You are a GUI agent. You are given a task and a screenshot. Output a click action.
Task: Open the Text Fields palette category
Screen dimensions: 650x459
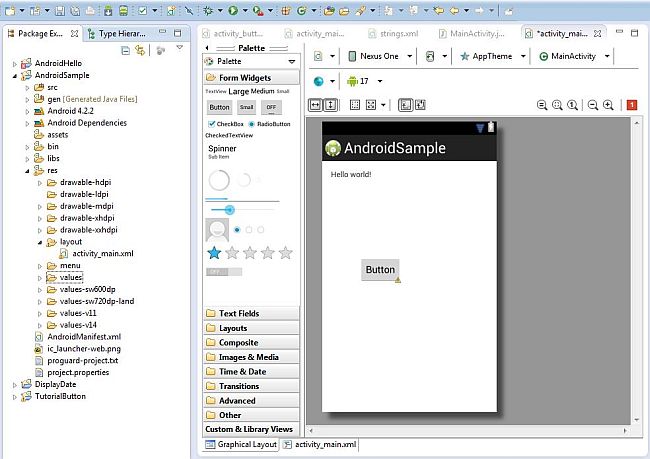251,313
